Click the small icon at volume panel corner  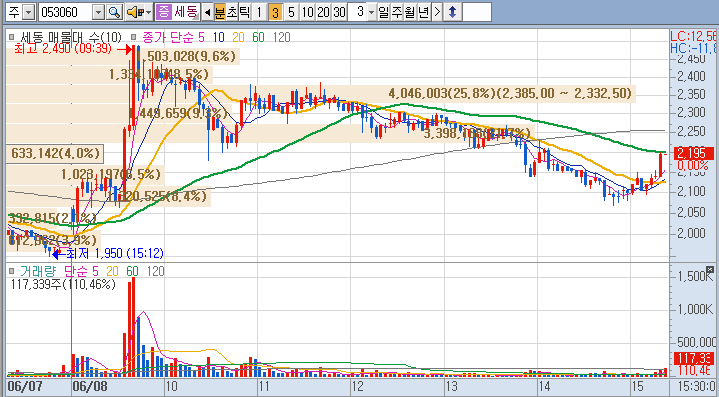710,269
